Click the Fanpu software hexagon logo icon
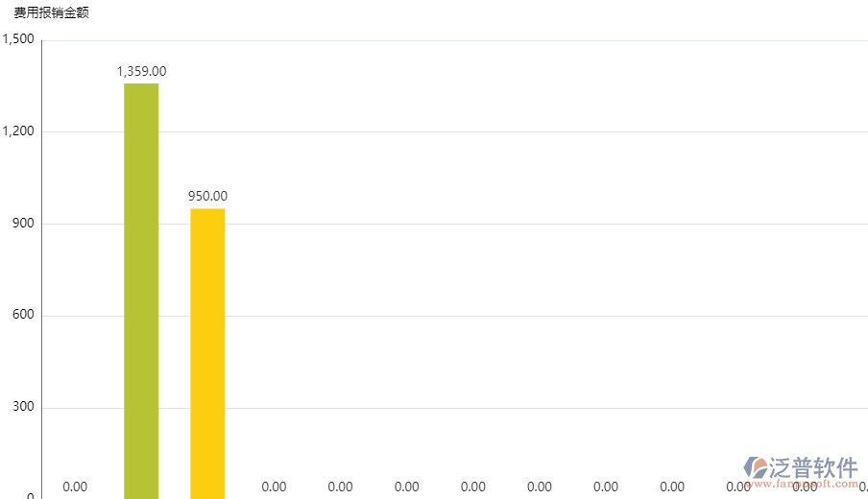 756,467
